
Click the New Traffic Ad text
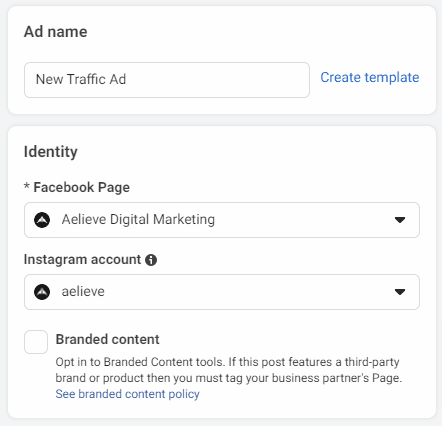[x=81, y=79]
